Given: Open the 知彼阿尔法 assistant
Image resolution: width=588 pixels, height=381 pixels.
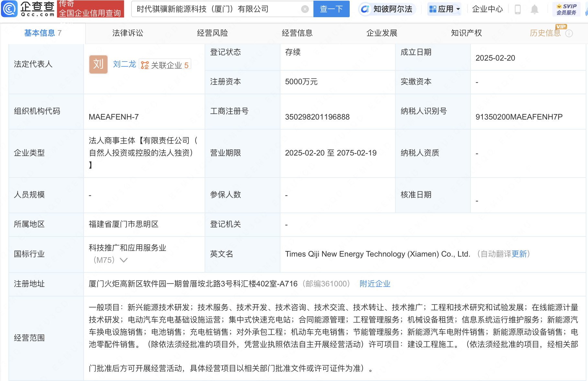Looking at the screenshot, I should 387,9.
